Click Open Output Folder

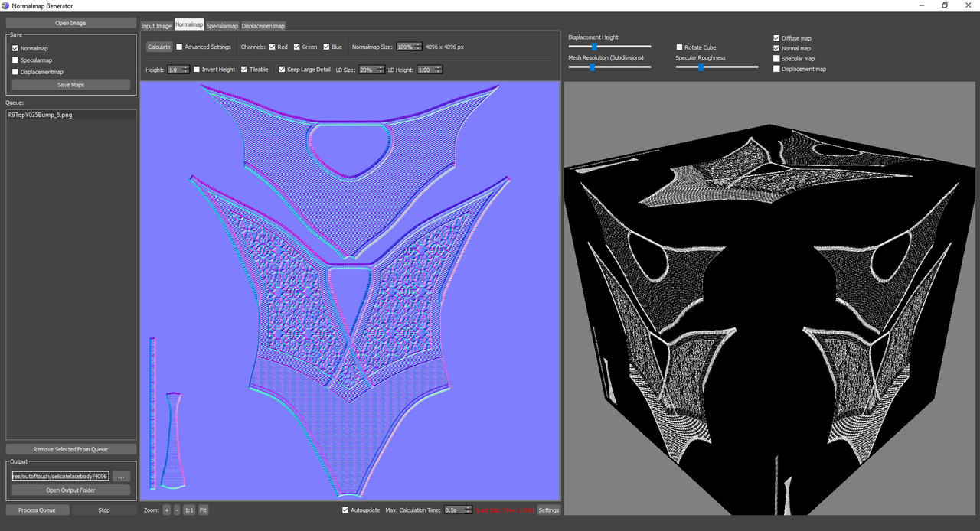coord(70,490)
